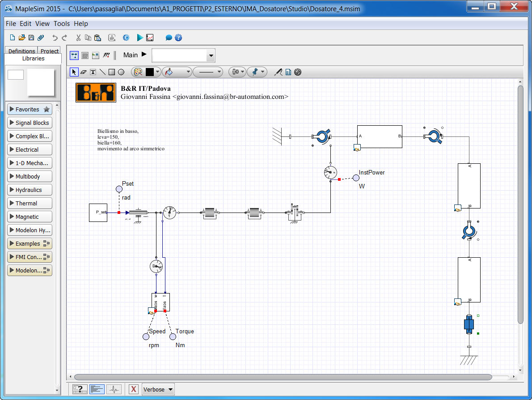Run the simulation with the play icon
Image resolution: width=532 pixels, height=400 pixels.
(x=140, y=38)
